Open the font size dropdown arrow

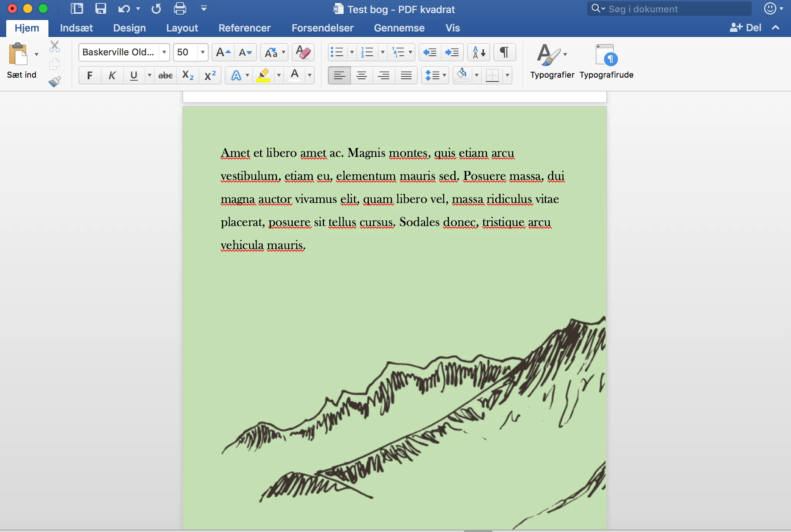tap(202, 52)
